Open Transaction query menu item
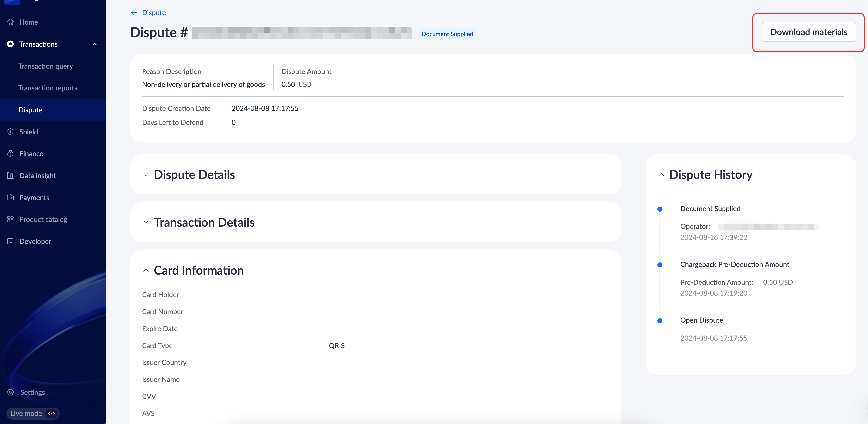The height and width of the screenshot is (424, 868). point(46,66)
